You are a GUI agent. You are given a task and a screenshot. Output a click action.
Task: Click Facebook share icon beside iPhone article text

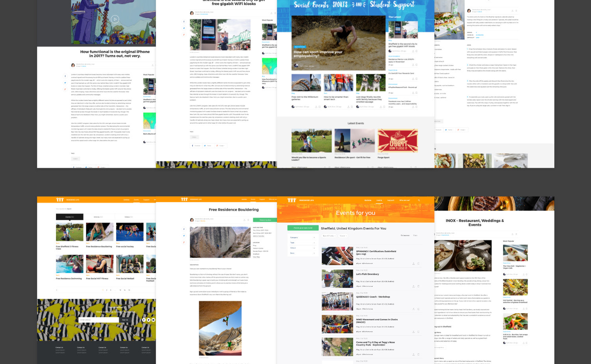tap(65, 76)
